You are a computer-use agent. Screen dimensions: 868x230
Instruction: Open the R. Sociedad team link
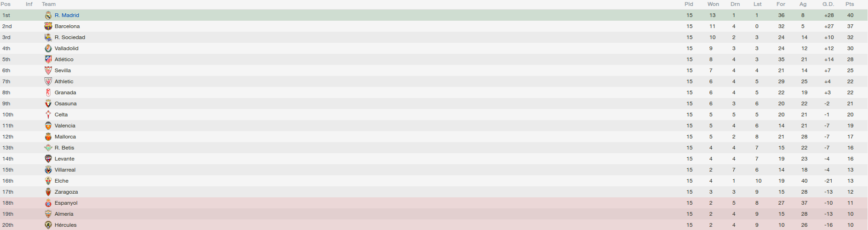(70, 37)
